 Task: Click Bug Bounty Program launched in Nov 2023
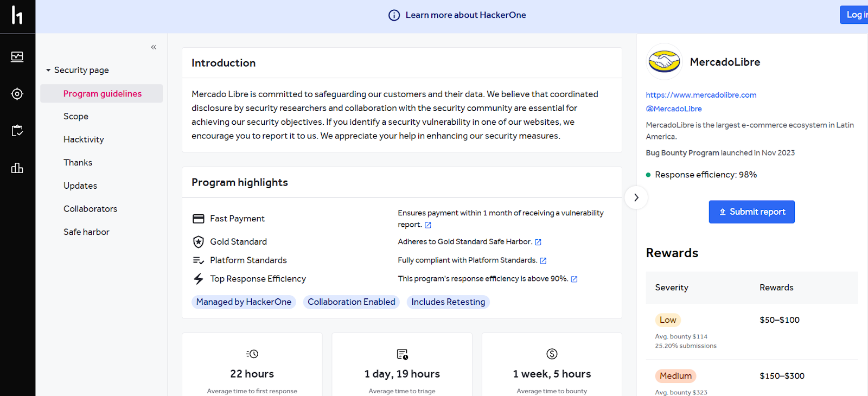720,153
